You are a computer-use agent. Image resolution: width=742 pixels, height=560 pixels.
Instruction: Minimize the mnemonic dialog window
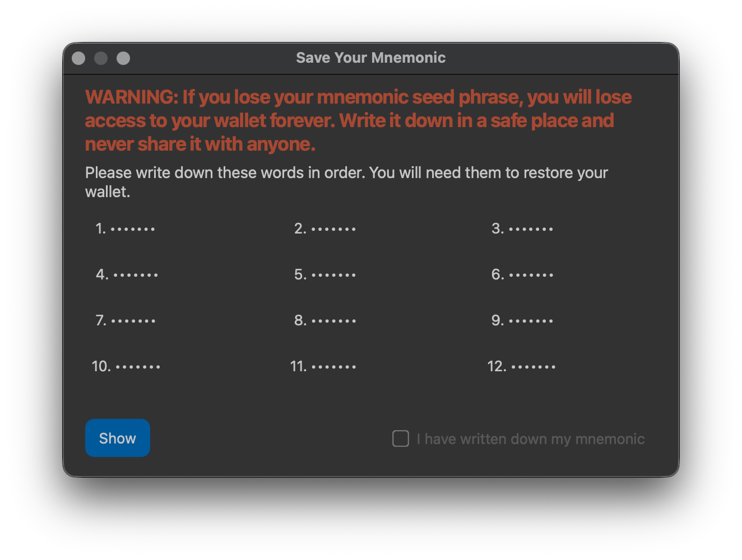[101, 58]
